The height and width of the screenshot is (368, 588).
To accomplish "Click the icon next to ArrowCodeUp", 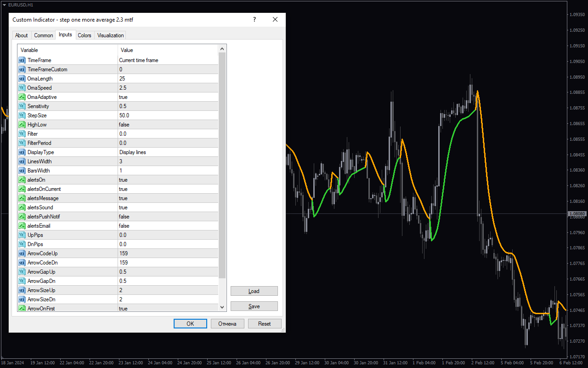I will [22, 253].
